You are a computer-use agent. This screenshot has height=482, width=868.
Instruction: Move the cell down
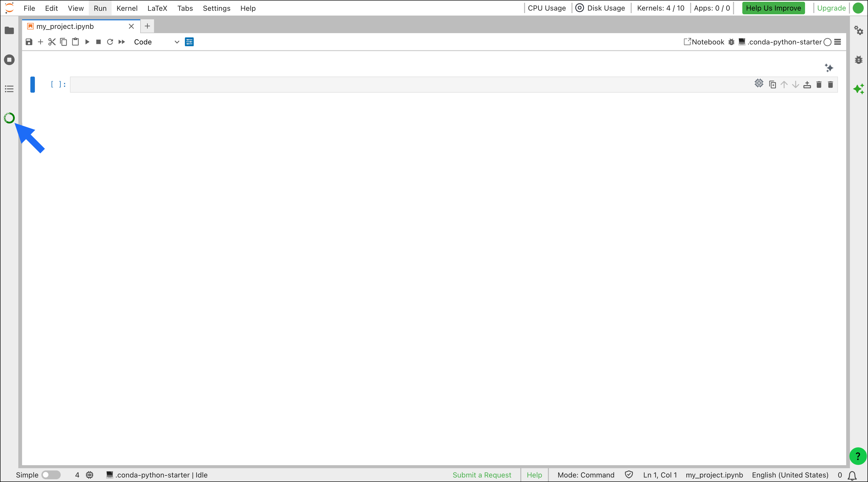795,84
